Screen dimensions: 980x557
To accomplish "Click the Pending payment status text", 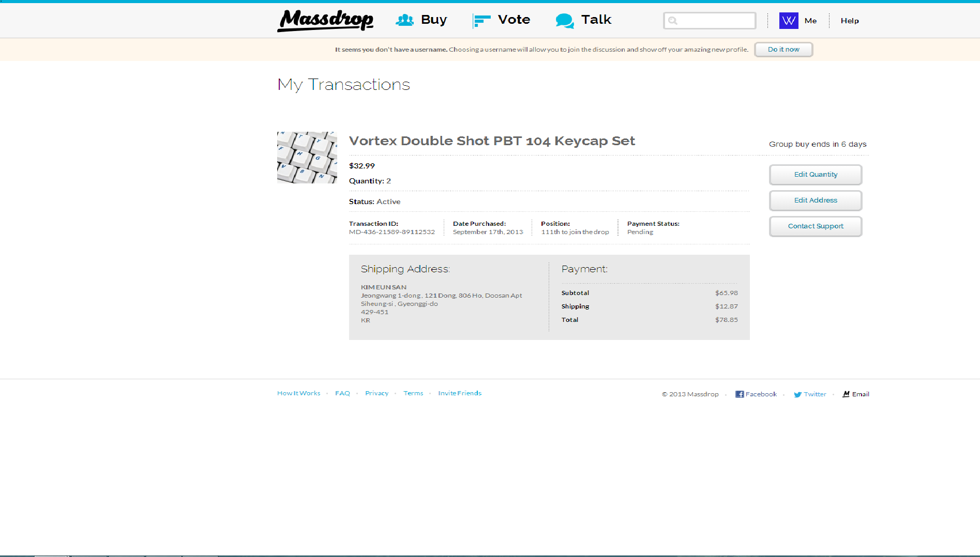I will coord(640,232).
